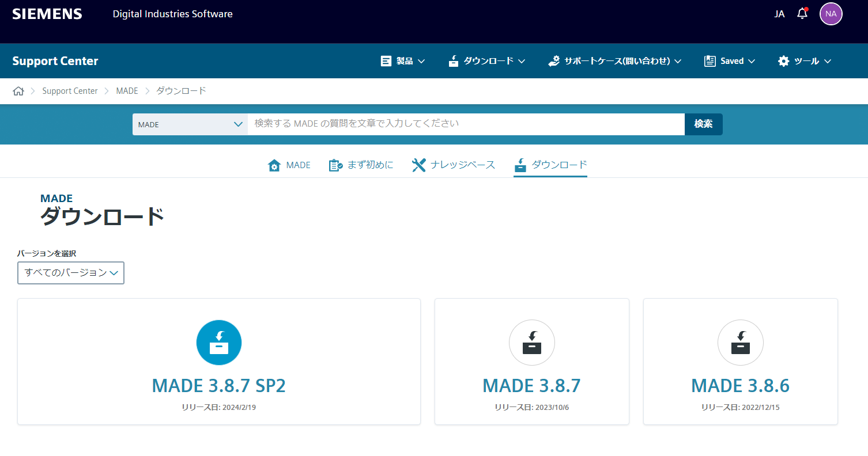Click the Saved newspaper icon
Image resolution: width=868 pixels, height=456 pixels.
click(710, 61)
